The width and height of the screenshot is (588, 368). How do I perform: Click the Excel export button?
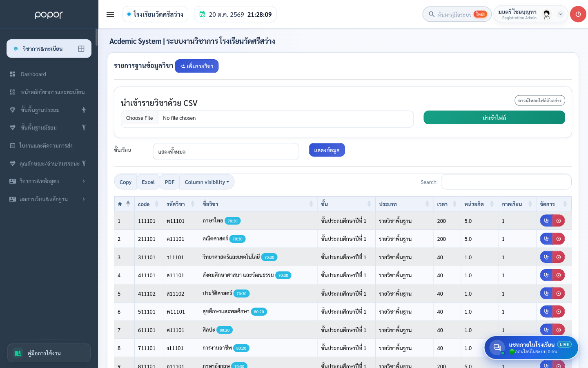148,182
